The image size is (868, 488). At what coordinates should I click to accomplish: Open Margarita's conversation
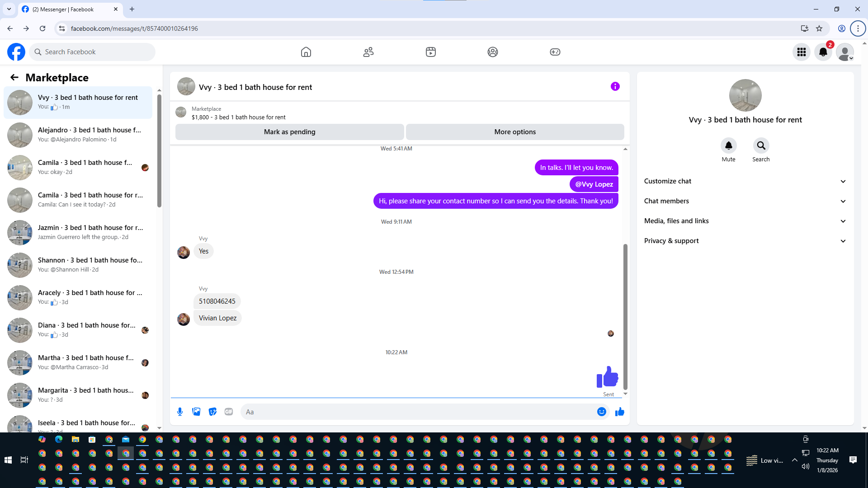(78, 395)
